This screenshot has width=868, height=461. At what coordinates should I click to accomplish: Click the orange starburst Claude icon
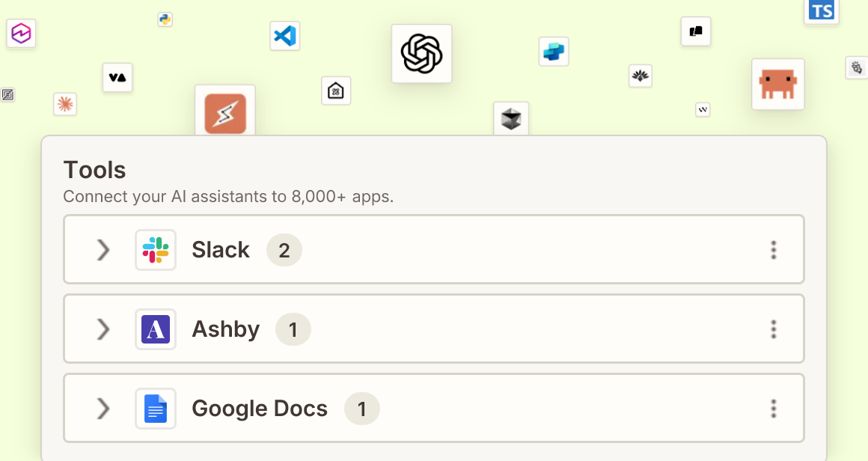tap(65, 104)
